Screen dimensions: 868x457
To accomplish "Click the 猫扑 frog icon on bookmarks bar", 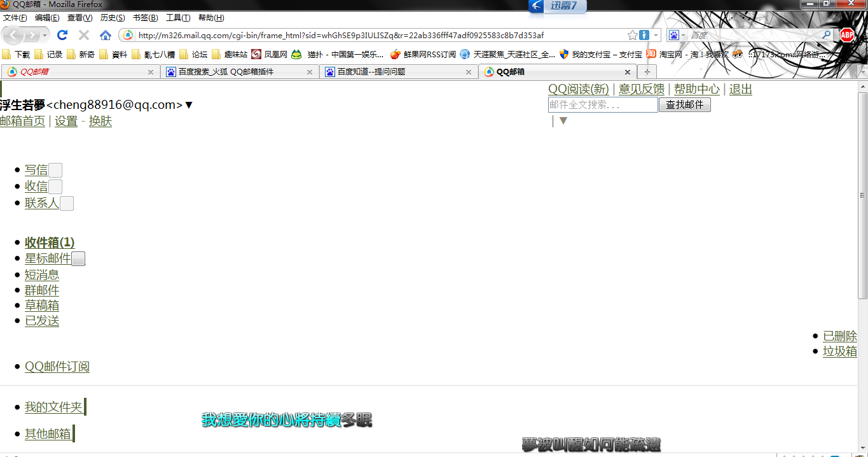I will pyautogui.click(x=296, y=54).
